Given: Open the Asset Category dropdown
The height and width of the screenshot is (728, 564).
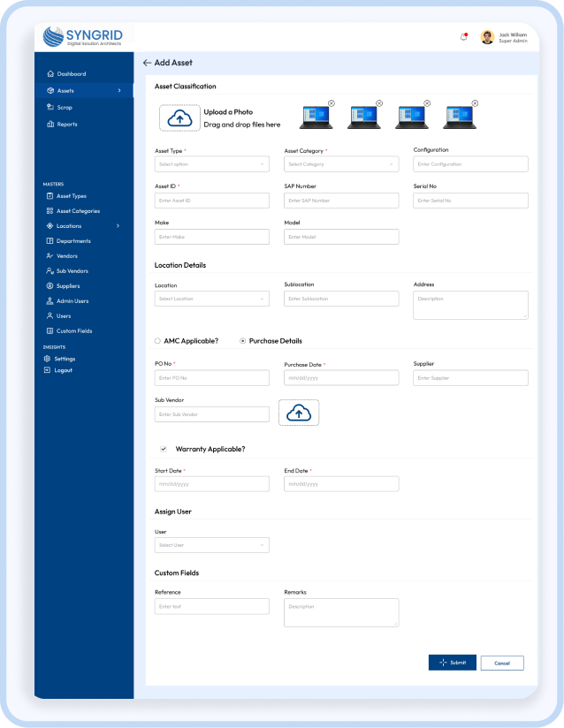Looking at the screenshot, I should click(x=341, y=164).
